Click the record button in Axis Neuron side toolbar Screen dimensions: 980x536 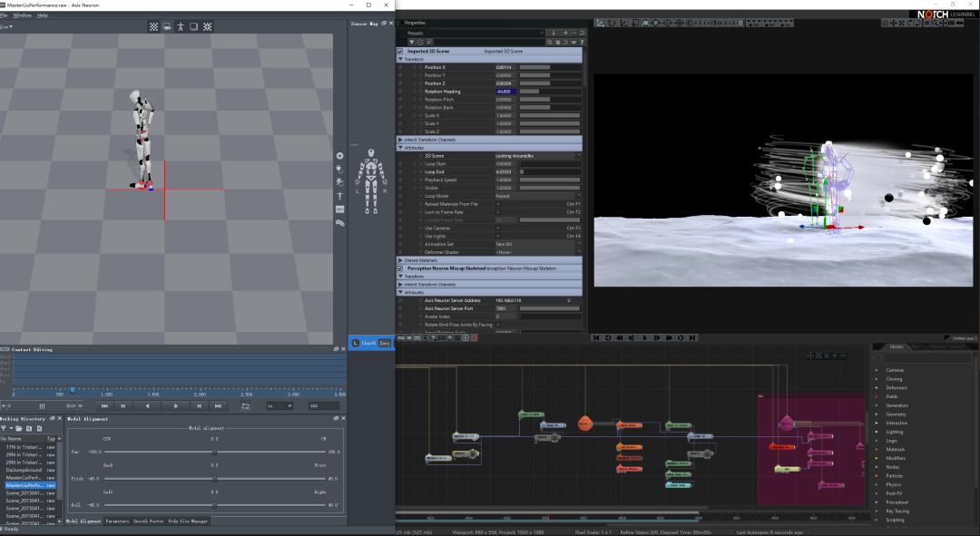tap(340, 156)
